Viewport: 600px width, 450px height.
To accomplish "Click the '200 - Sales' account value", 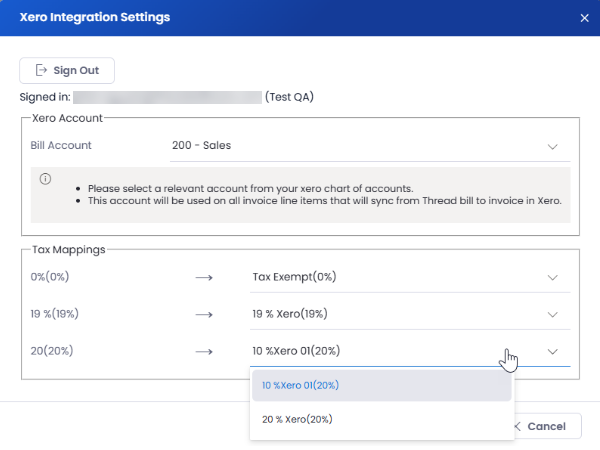I will [201, 145].
